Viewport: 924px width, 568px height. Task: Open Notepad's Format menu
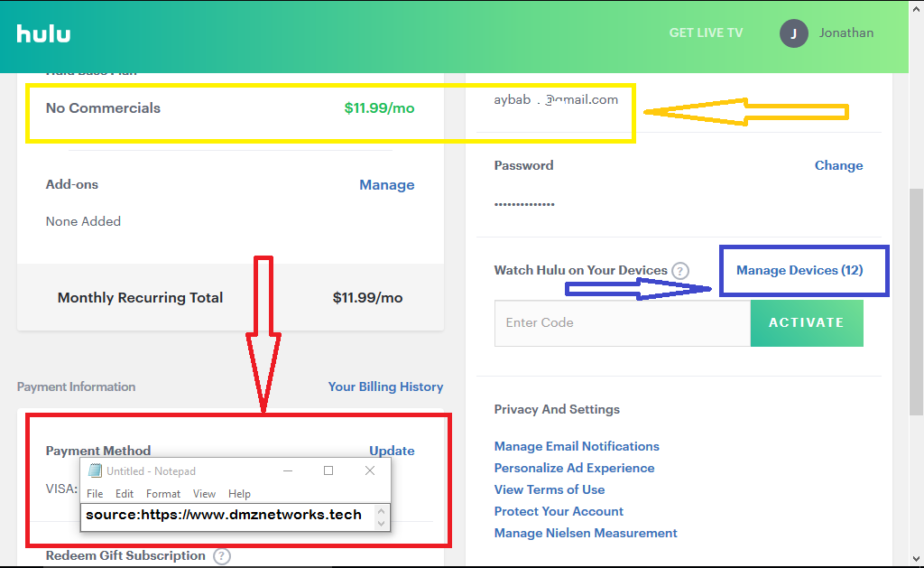pyautogui.click(x=163, y=494)
